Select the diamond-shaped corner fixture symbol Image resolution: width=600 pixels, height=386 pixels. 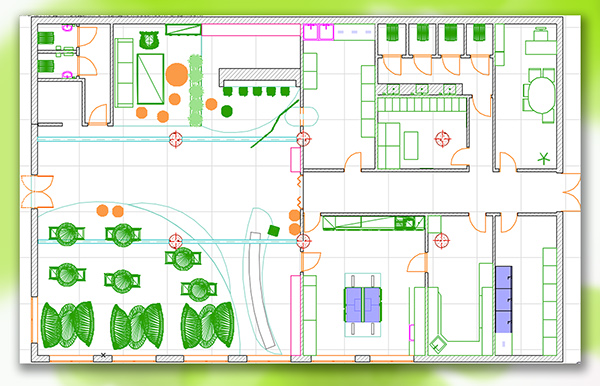pos(437,345)
